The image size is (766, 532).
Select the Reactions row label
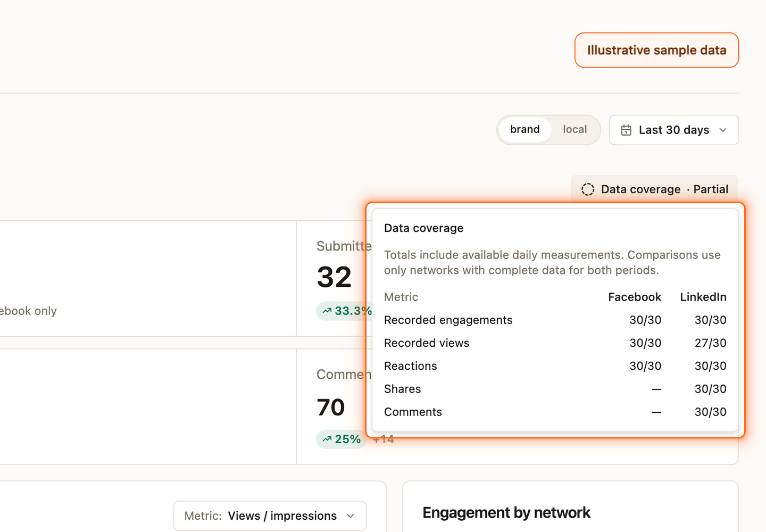click(411, 366)
